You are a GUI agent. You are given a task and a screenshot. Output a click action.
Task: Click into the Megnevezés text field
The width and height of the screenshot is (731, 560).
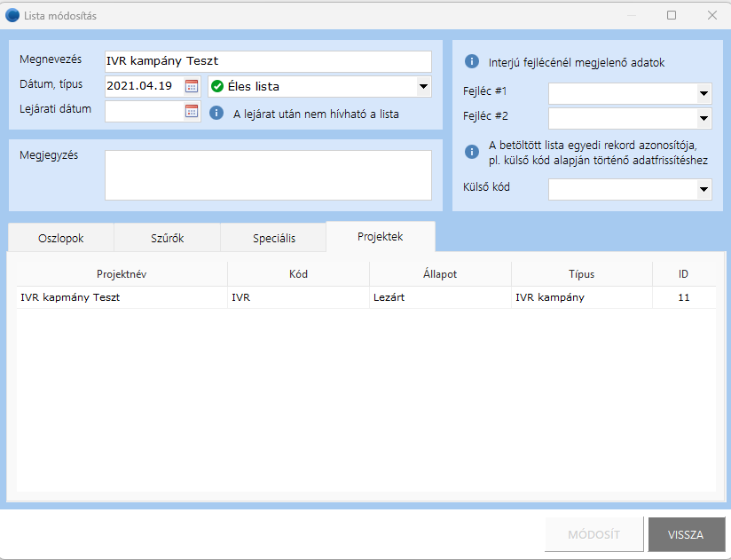(x=267, y=61)
